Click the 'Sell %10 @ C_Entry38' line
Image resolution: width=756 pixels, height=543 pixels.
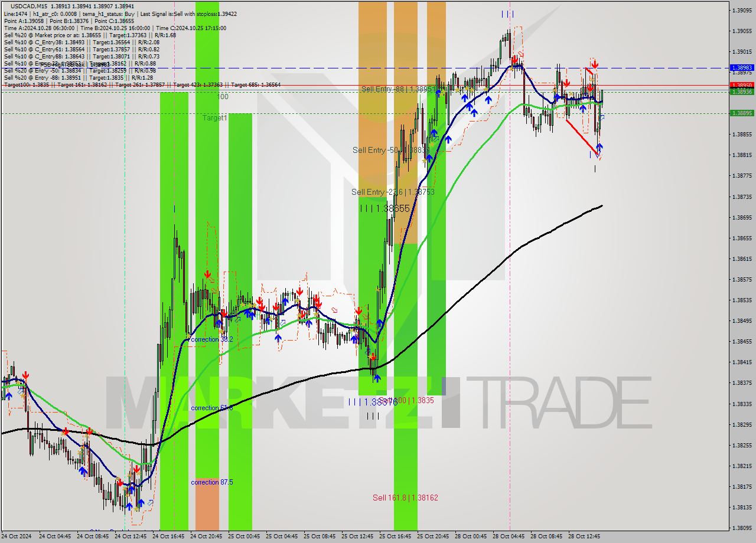click(82, 42)
